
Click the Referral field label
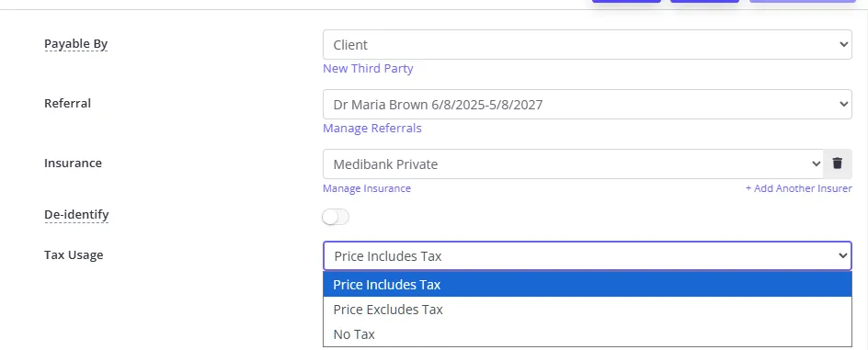coord(67,103)
